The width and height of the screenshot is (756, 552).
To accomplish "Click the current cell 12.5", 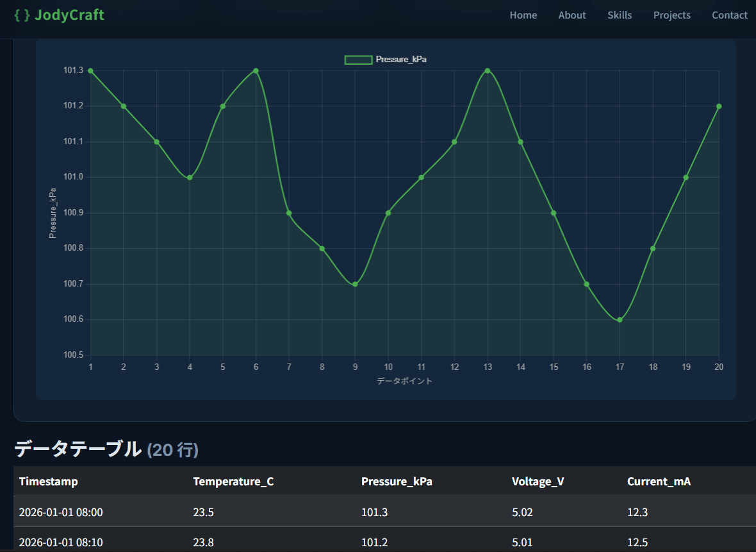I will 637,542.
